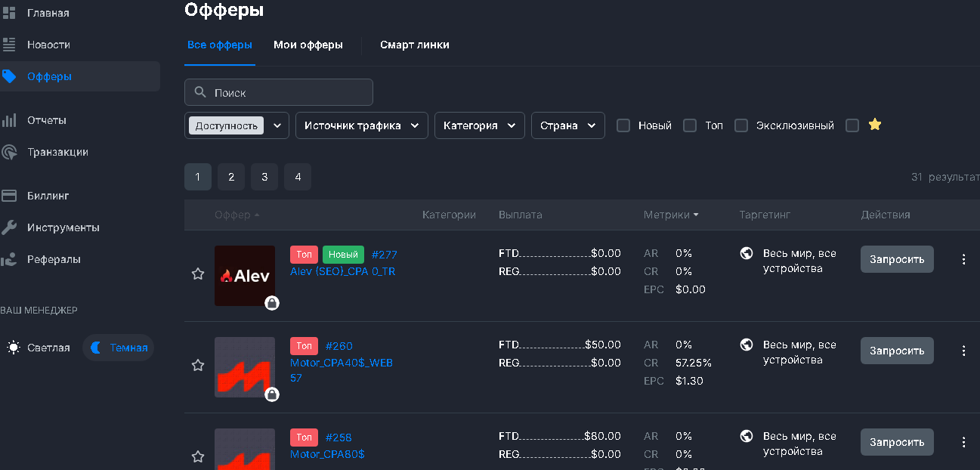
Task: Check the Топ filter checkbox
Action: pos(690,125)
